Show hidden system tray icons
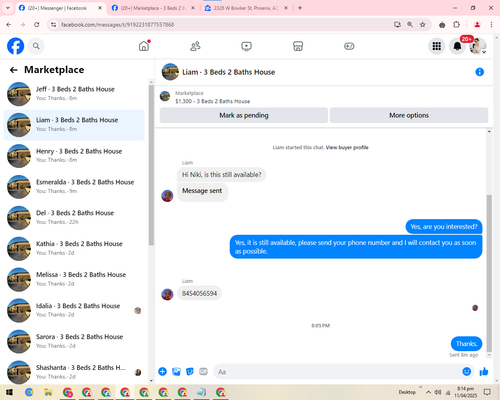Viewport: 500px width, 400px height. pos(428,392)
